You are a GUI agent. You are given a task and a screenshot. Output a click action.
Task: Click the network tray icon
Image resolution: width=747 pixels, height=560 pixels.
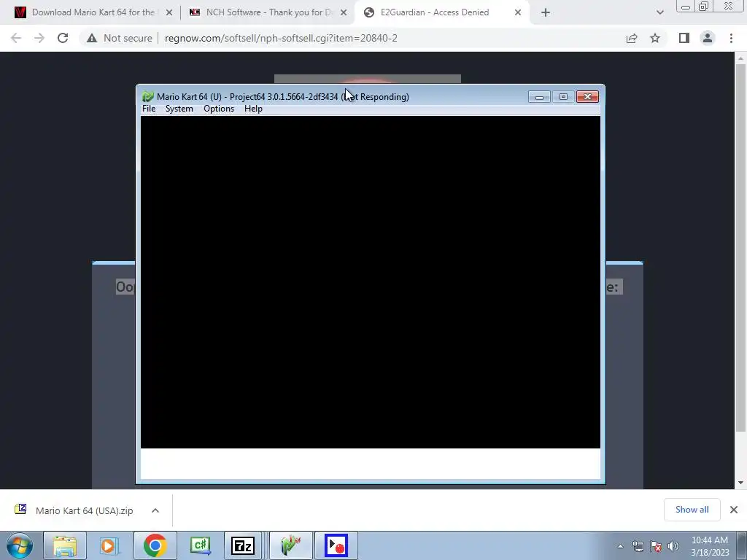tap(638, 546)
